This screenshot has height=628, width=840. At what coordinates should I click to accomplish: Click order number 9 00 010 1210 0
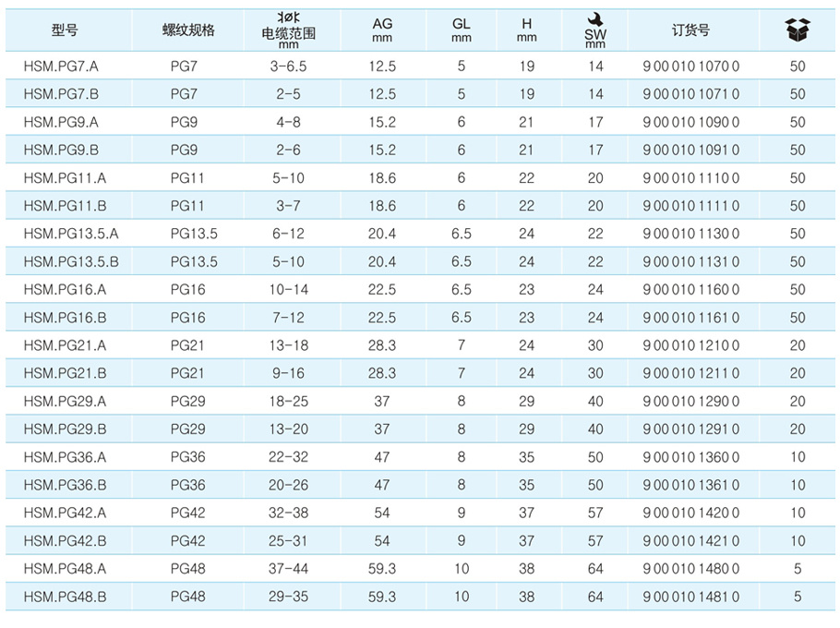click(691, 345)
